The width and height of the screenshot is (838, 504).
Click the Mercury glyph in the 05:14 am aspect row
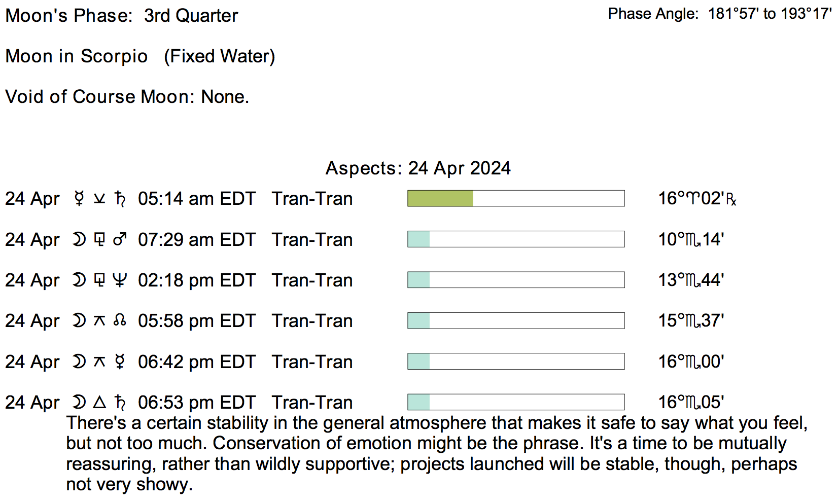(79, 198)
